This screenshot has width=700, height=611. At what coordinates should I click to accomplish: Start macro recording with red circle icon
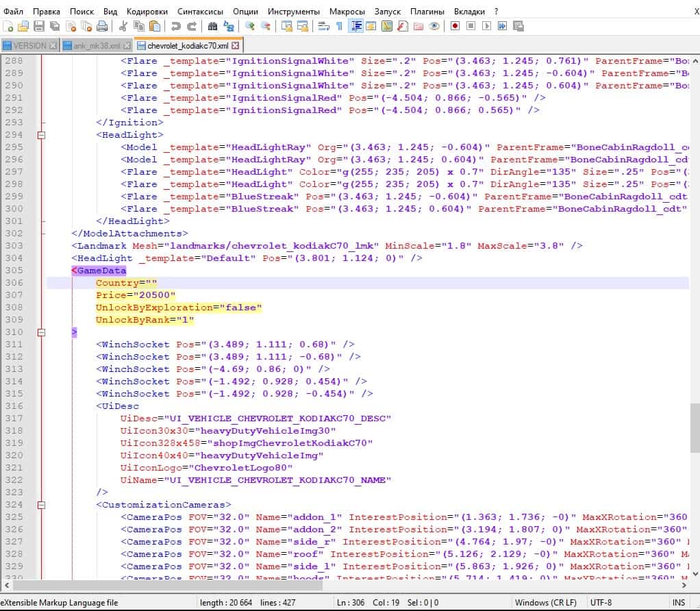pos(455,27)
